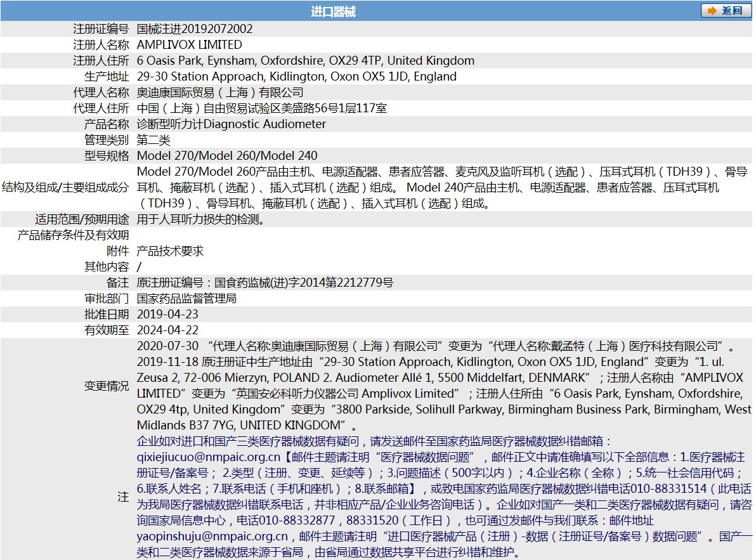756x560 pixels.
Task: Click the text 用于人耳听力损失的检测。
Action: pos(200,220)
